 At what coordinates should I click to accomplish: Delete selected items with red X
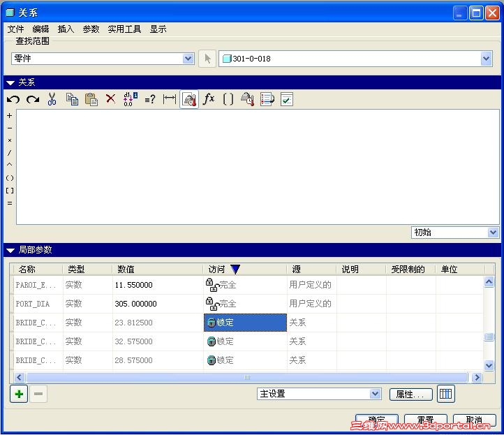point(110,98)
